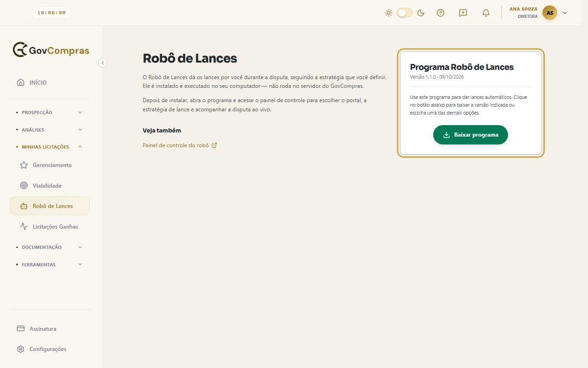Go to the Início menu item
The height and width of the screenshot is (368, 588).
pyautogui.click(x=50, y=82)
